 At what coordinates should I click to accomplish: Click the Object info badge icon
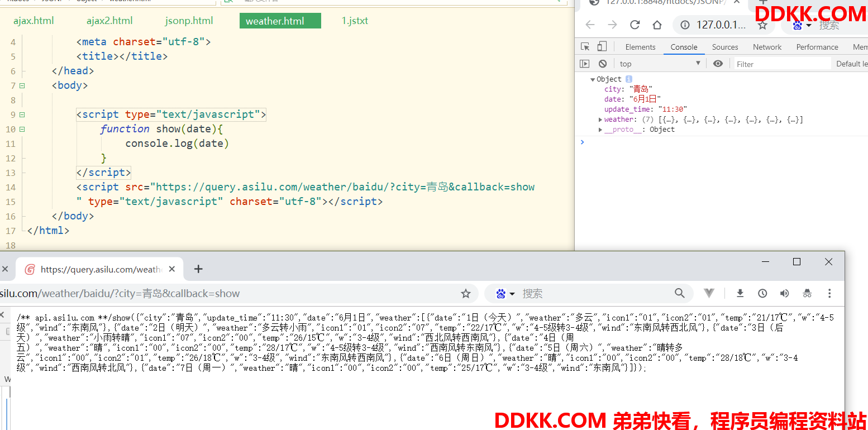[628, 79]
